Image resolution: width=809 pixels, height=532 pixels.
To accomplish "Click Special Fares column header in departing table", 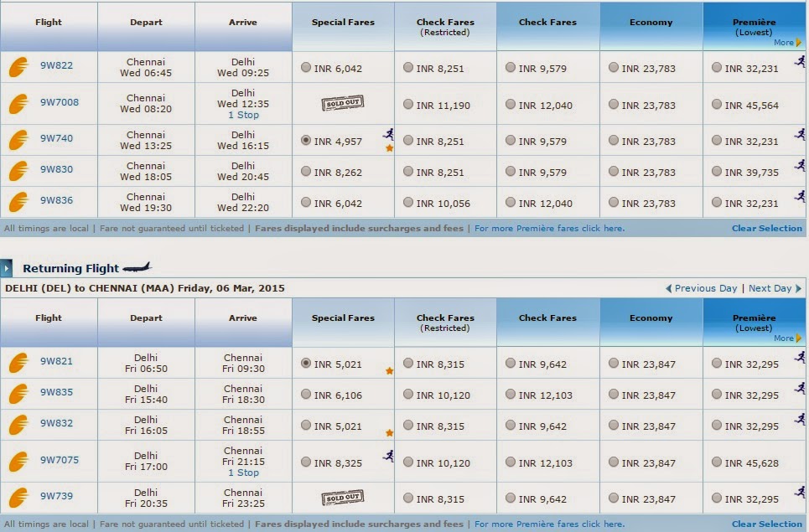I will pyautogui.click(x=343, y=26).
